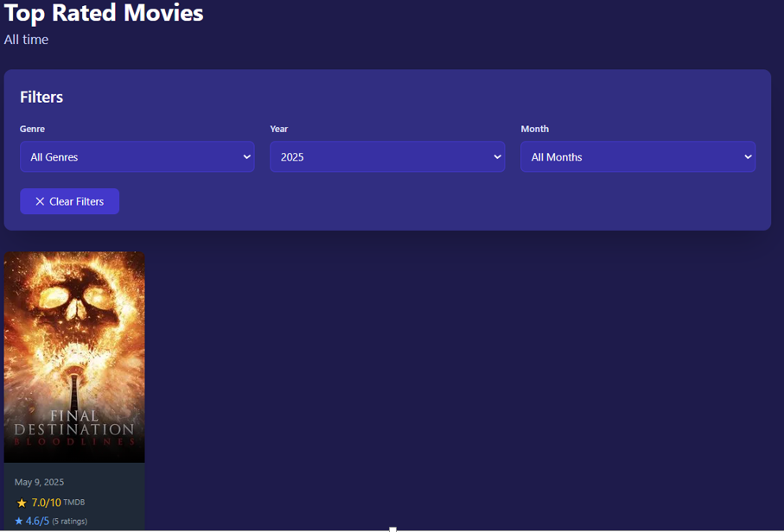Click the blue user rating star icon
The image size is (784, 532).
click(x=19, y=521)
